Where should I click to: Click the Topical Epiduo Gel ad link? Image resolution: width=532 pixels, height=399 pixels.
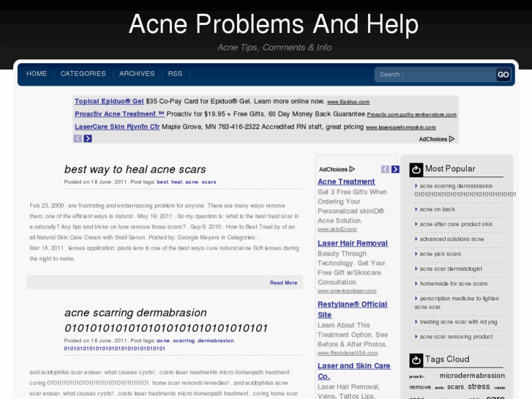109,101
